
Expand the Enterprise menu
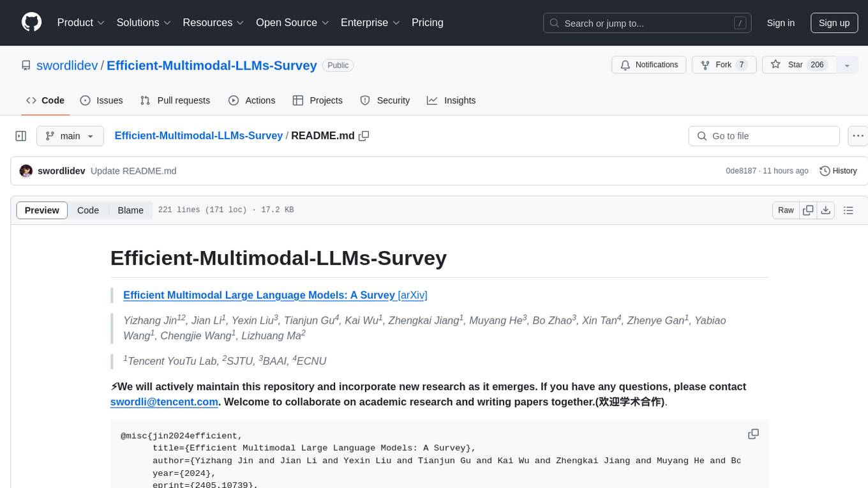point(371,22)
